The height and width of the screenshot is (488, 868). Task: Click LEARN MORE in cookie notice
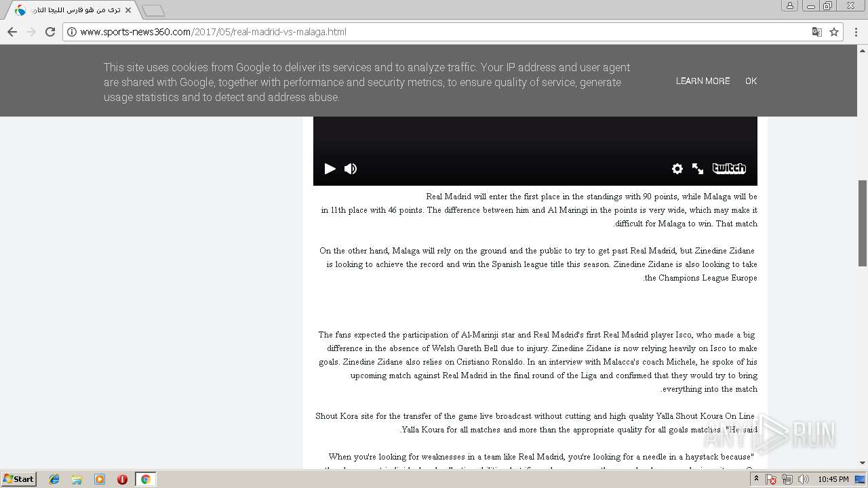[x=703, y=81]
